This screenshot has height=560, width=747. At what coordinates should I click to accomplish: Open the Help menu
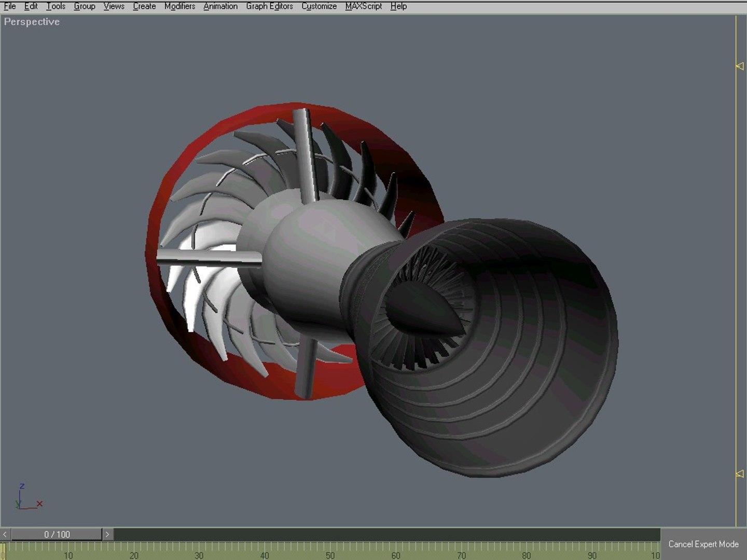click(x=398, y=6)
